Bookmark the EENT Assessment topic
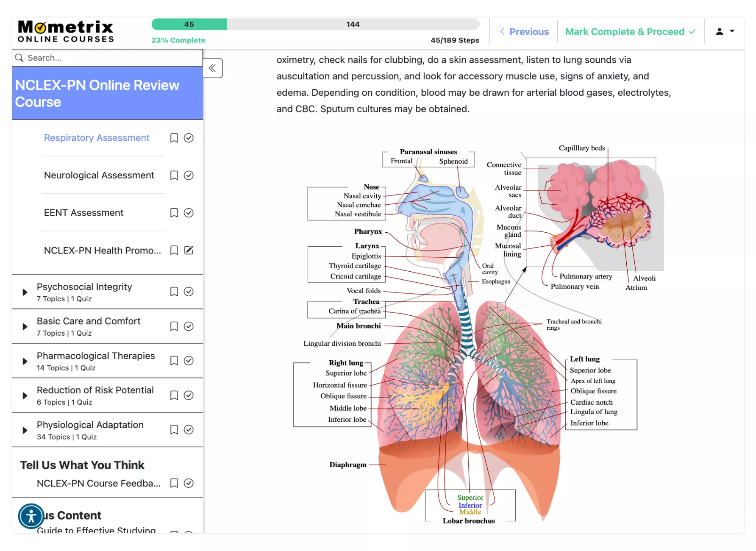 click(x=174, y=213)
